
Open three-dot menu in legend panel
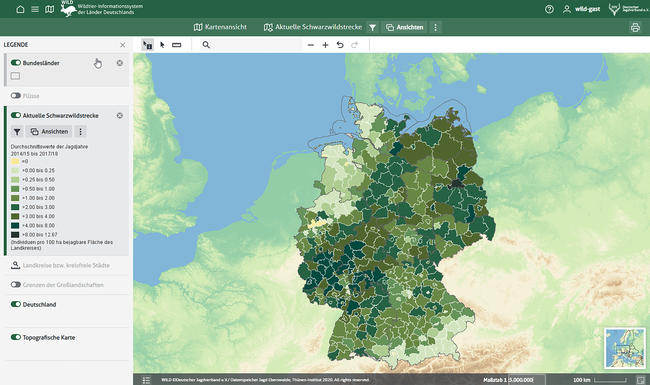click(80, 131)
